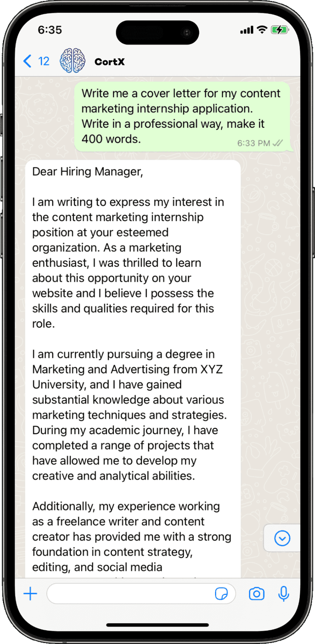
Task: Tap the 6:33 PM message timestamp
Action: 253,143
